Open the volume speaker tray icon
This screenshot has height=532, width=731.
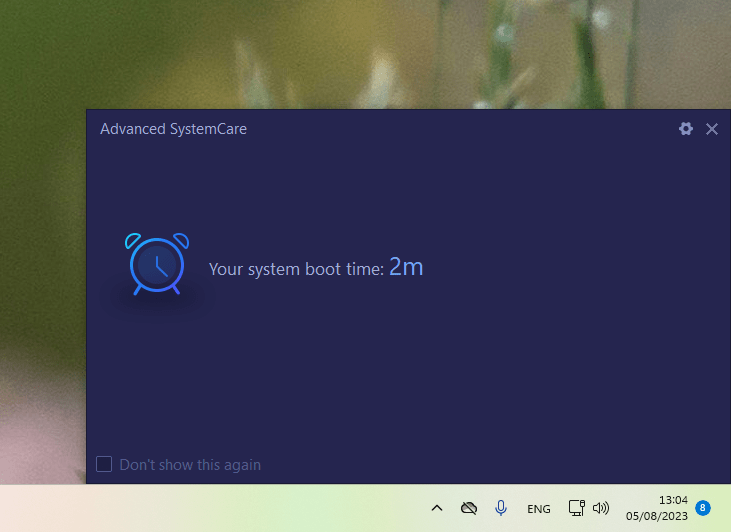point(601,508)
